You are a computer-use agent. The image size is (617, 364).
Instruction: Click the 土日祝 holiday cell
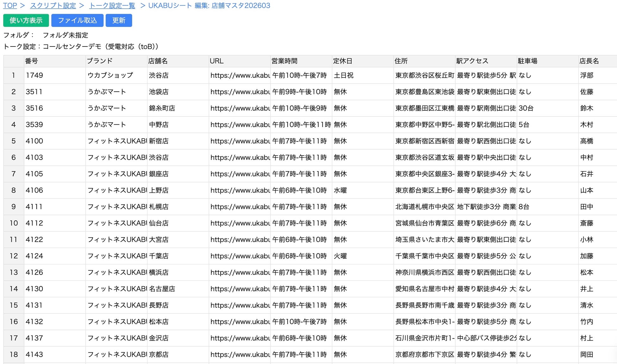coord(362,76)
